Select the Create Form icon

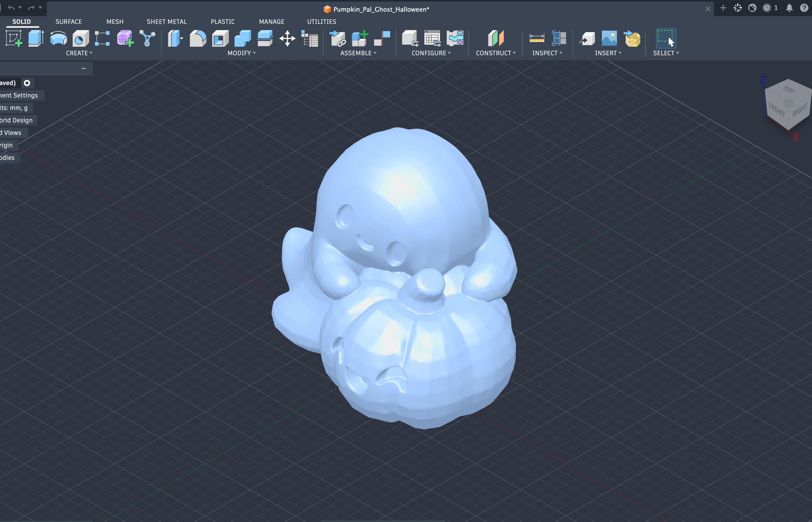coord(125,38)
